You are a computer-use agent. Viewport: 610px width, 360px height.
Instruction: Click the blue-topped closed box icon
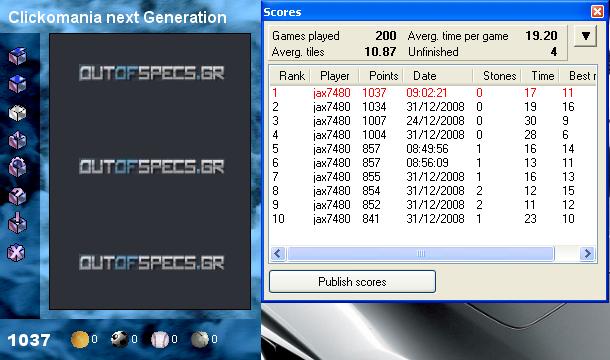click(x=18, y=83)
